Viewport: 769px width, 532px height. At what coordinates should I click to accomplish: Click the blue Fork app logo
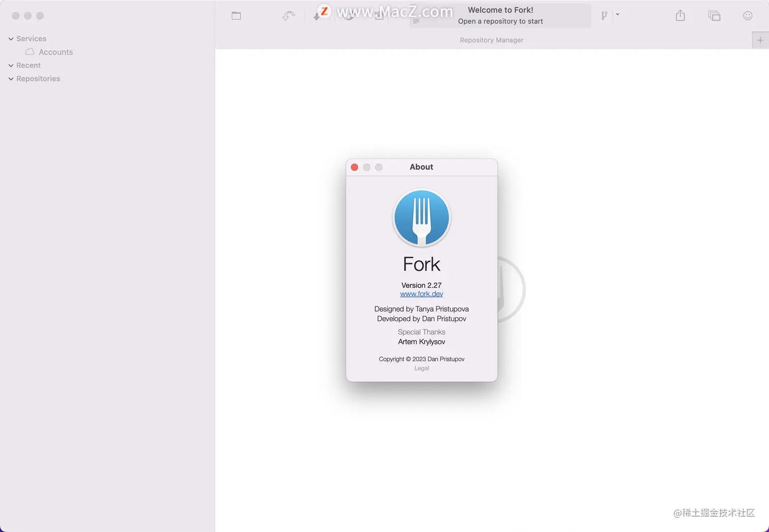(x=422, y=218)
